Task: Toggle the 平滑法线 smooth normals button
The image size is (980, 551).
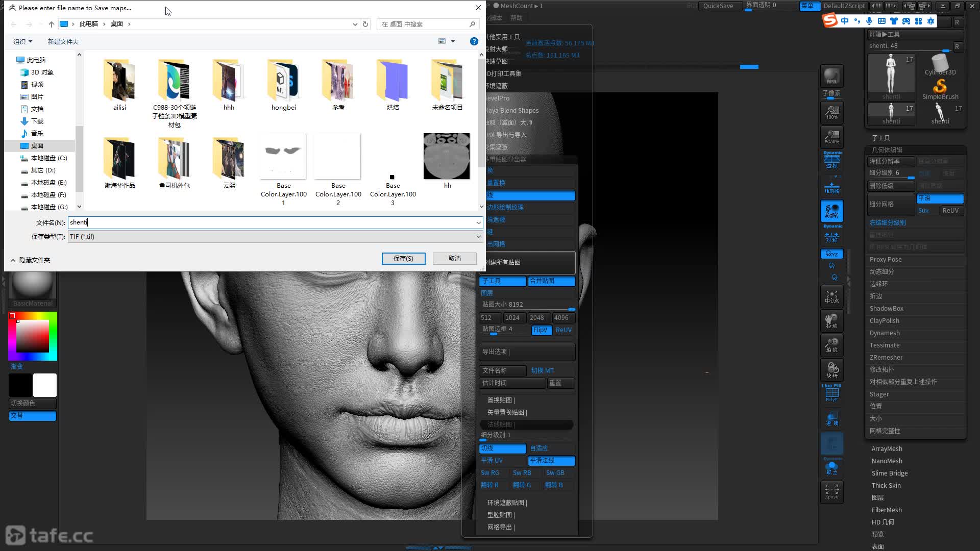Action: point(551,461)
